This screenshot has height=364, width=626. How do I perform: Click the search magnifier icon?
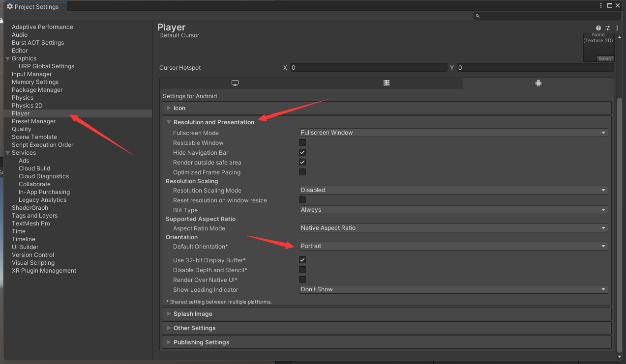477,16
